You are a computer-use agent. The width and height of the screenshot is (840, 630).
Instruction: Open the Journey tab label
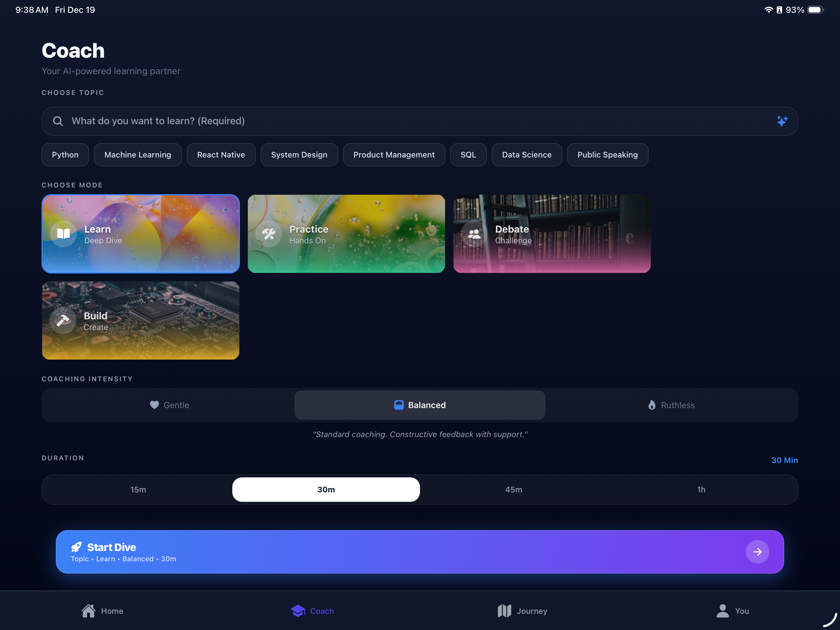point(532,611)
